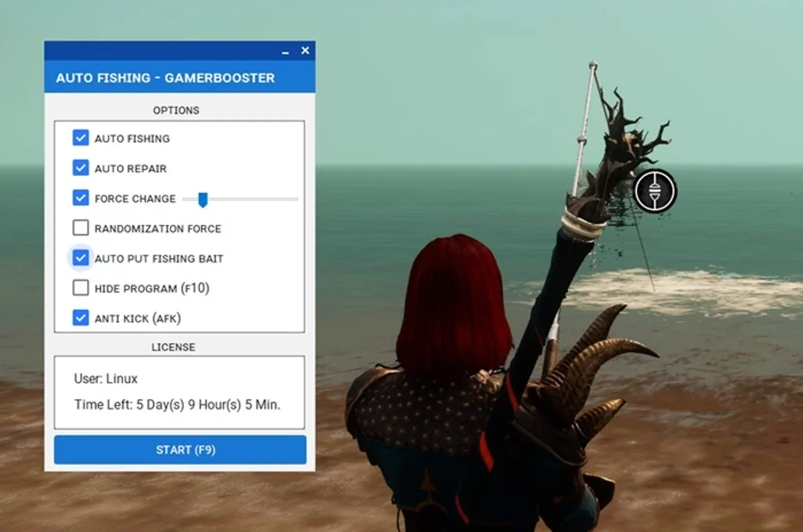Enable the Randomization Force checkbox
This screenshot has width=803, height=532.
[80, 228]
